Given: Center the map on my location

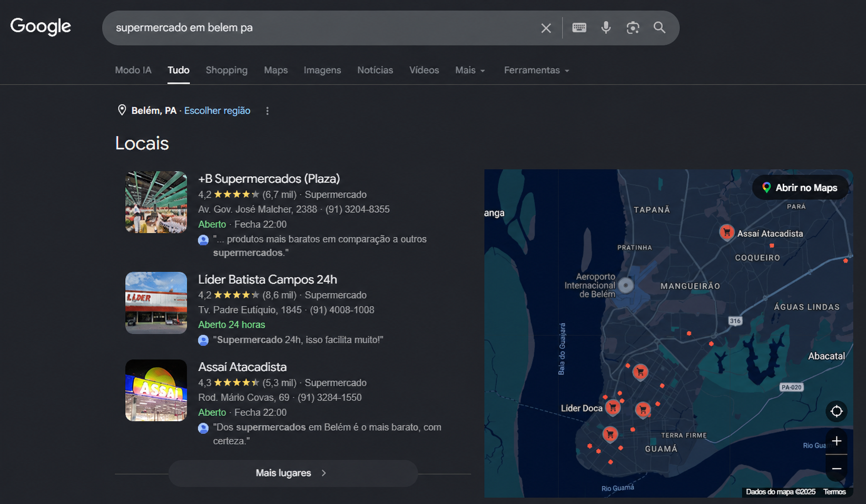Looking at the screenshot, I should [837, 411].
